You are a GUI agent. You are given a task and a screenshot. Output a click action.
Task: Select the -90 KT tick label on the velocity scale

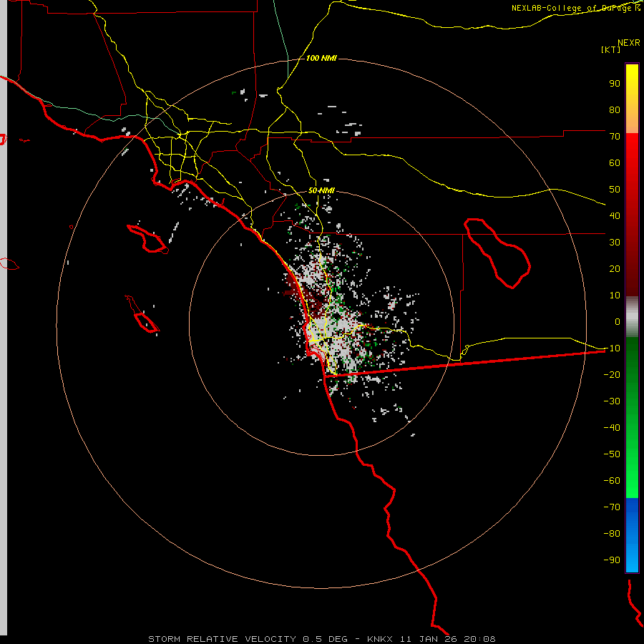pyautogui.click(x=612, y=560)
